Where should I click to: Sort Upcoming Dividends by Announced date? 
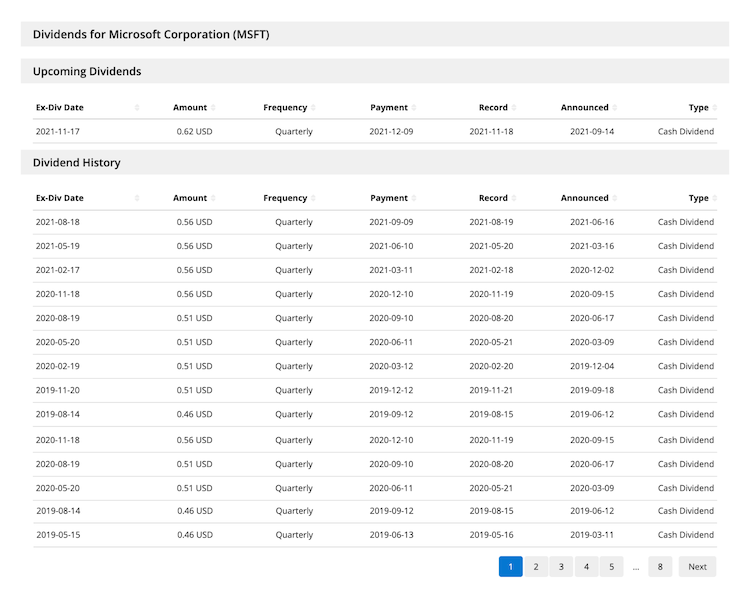point(585,108)
